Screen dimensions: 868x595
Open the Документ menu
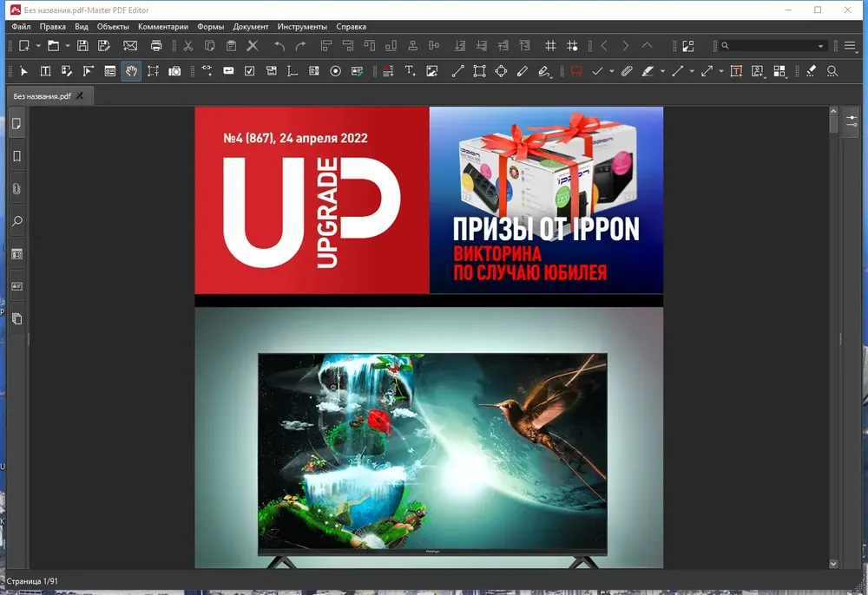pos(251,27)
